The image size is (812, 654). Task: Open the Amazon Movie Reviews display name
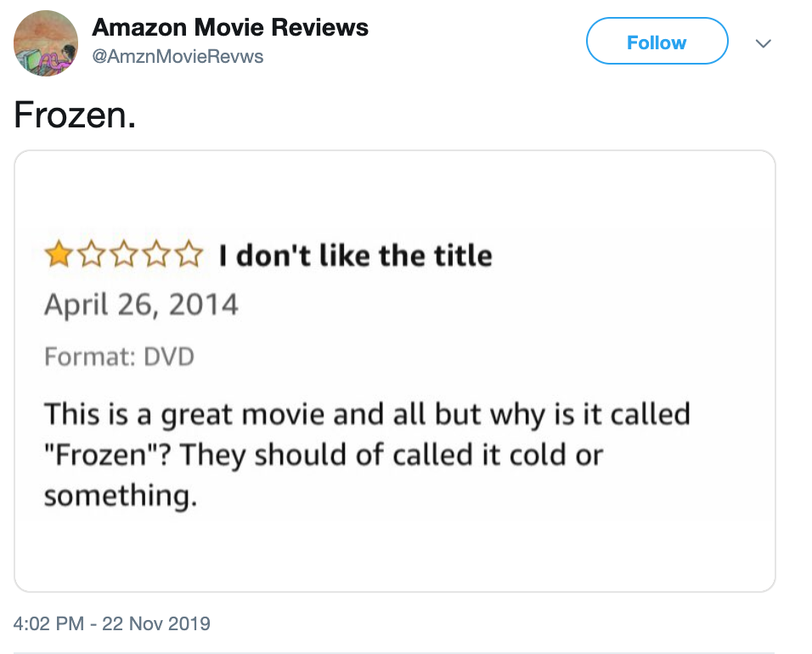(230, 27)
